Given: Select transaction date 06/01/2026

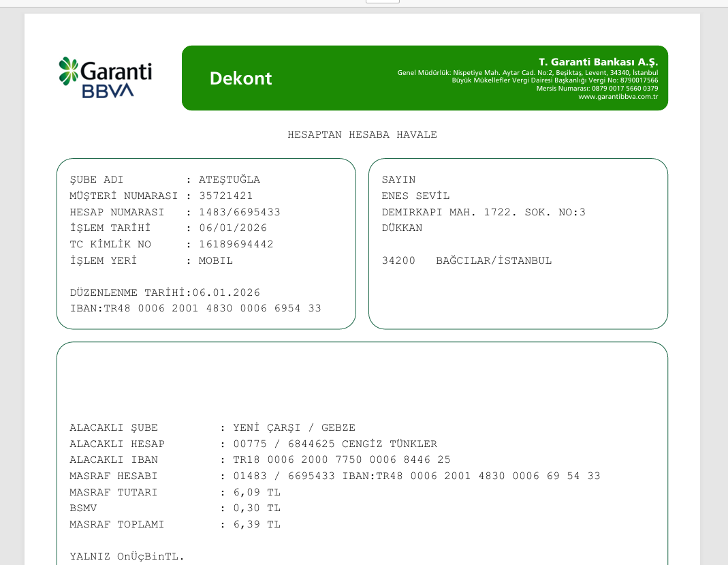Looking at the screenshot, I should coord(233,228).
